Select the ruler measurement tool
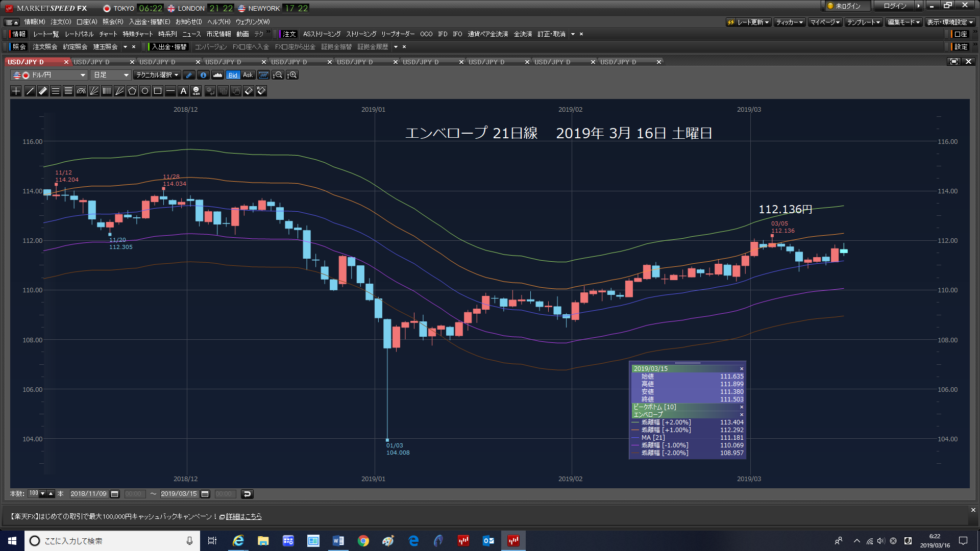Image resolution: width=980 pixels, height=551 pixels. (43, 91)
